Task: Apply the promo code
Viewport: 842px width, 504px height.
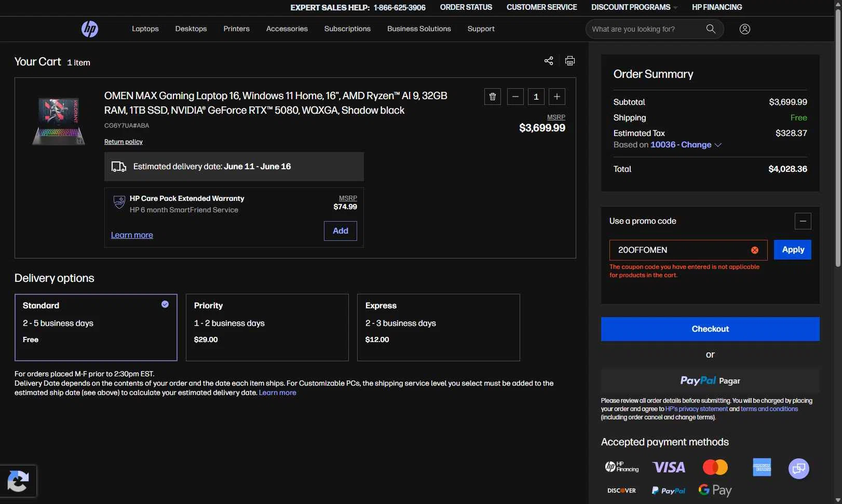Action: pyautogui.click(x=793, y=250)
